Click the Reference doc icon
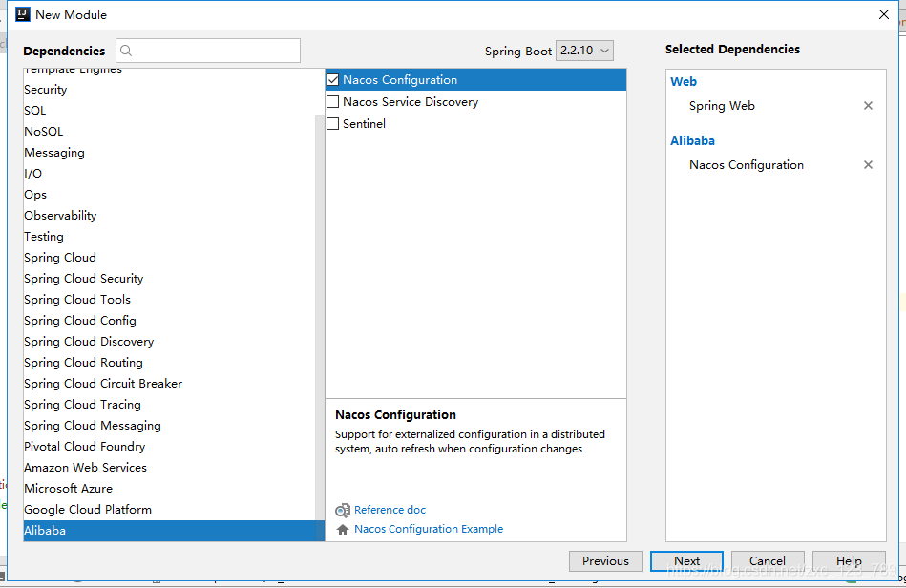 click(x=343, y=510)
